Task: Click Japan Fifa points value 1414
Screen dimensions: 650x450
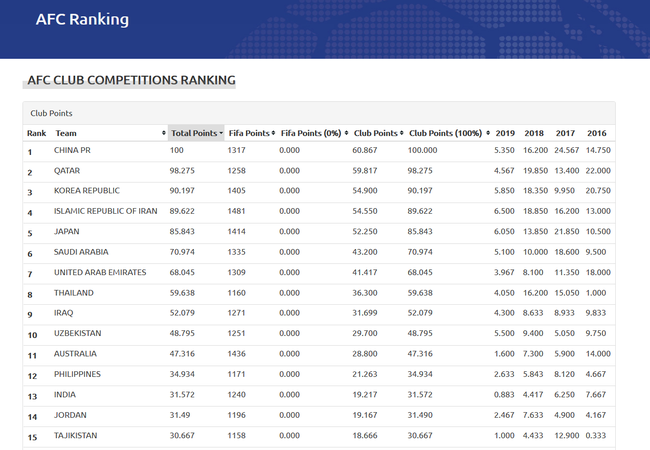Action: pos(236,231)
